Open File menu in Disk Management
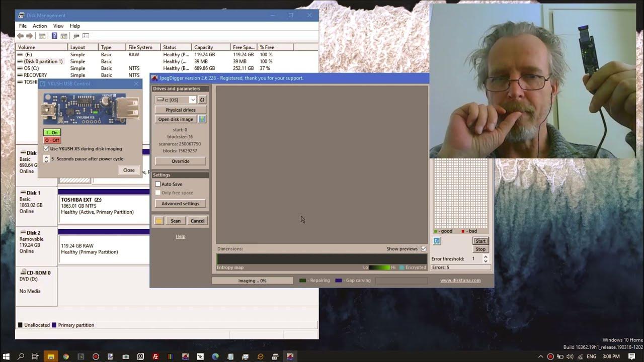 coord(23,26)
